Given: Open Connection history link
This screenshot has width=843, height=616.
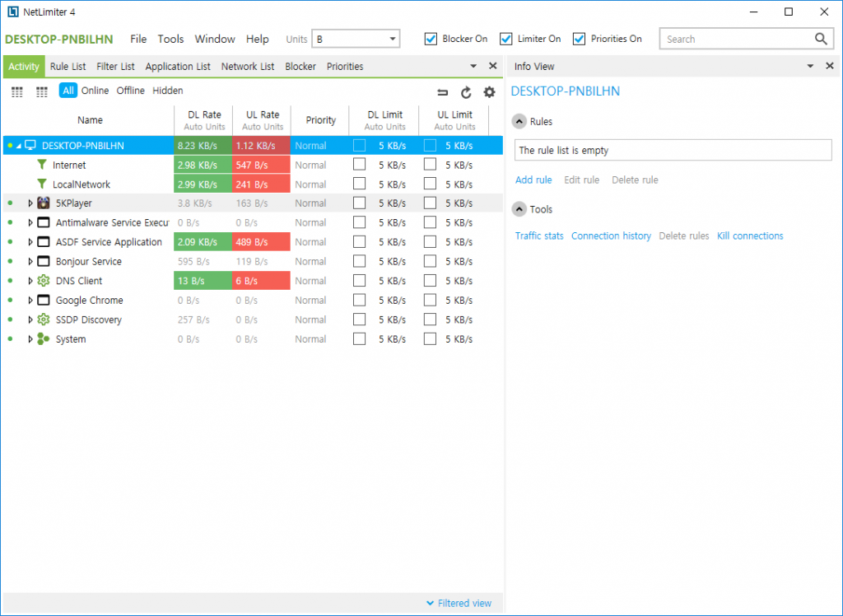Looking at the screenshot, I should (611, 236).
